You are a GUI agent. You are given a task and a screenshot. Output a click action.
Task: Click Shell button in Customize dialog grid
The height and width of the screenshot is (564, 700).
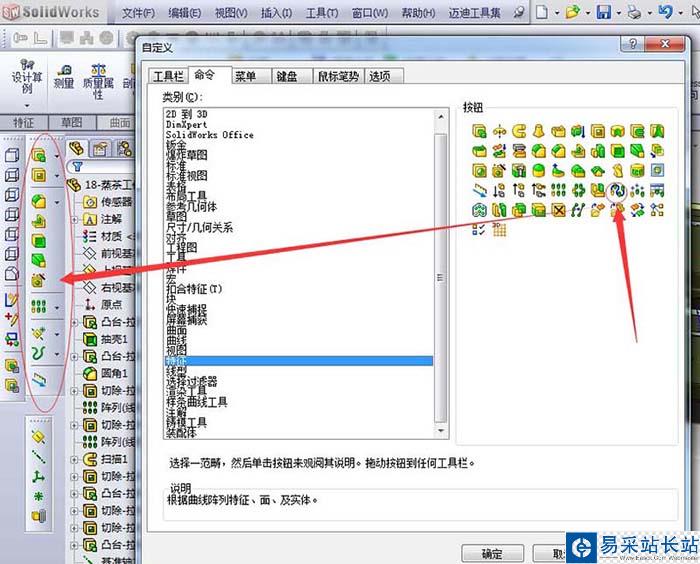pyautogui.click(x=617, y=151)
